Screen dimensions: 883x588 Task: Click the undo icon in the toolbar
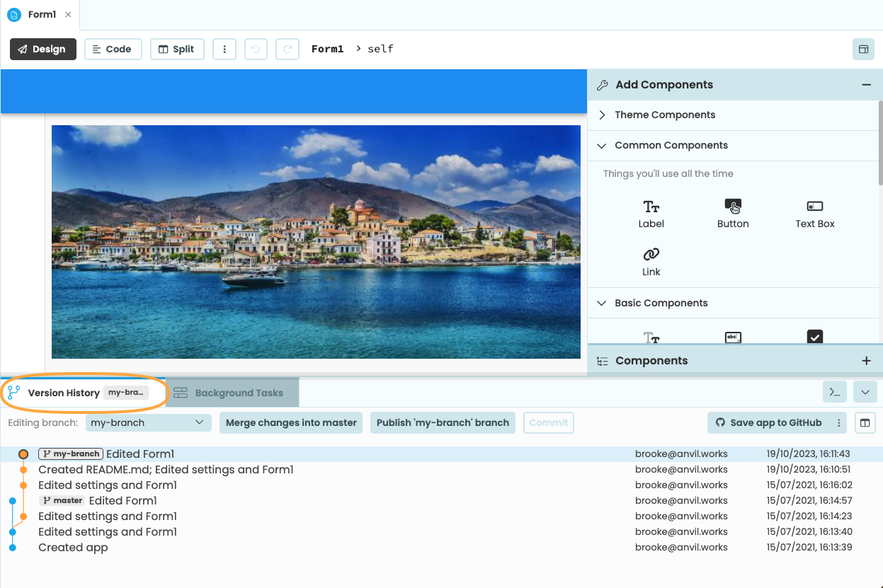coord(256,49)
